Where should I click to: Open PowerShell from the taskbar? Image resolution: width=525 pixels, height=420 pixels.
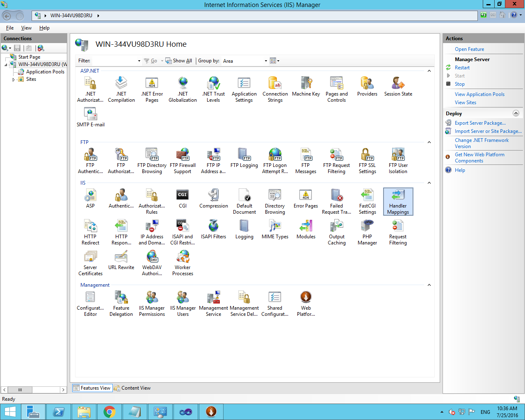(x=59, y=412)
